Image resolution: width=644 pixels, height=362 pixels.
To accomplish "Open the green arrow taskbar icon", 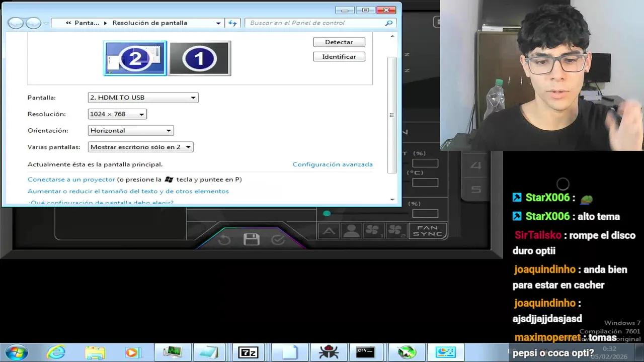I will tap(407, 352).
